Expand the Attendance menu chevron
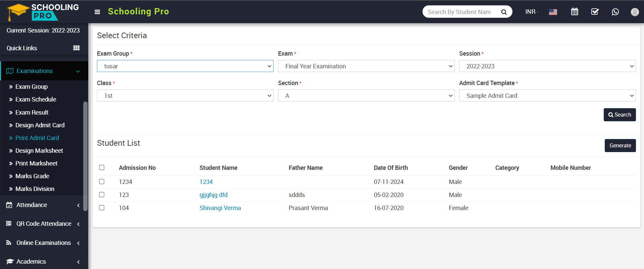 (78, 205)
